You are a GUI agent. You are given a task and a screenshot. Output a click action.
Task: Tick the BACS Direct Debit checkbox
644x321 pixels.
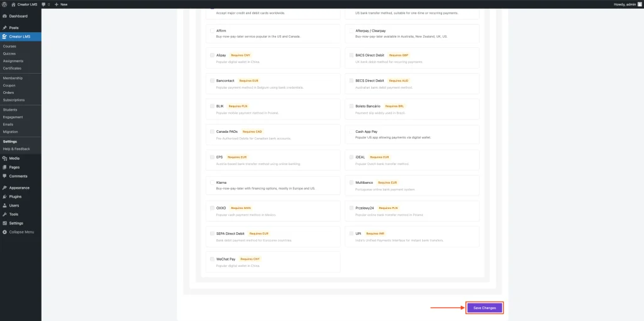351,55
